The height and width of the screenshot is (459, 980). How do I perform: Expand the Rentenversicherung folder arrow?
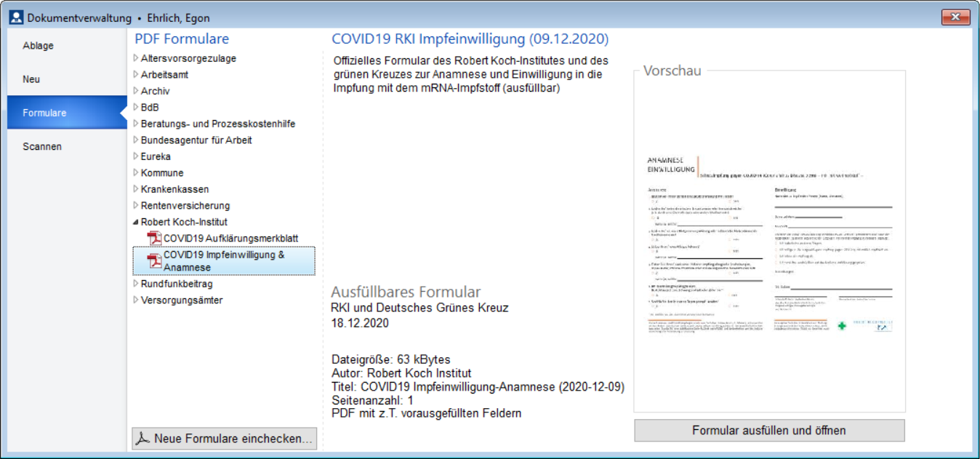[x=136, y=205]
